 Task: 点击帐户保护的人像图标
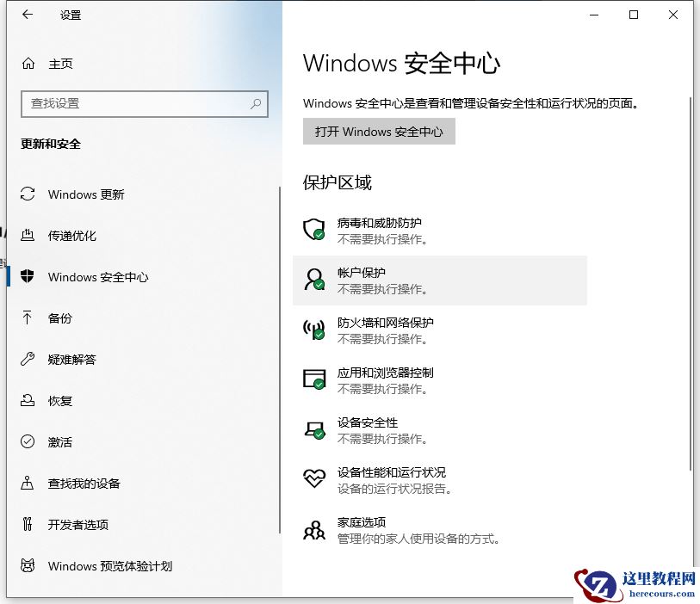[314, 280]
